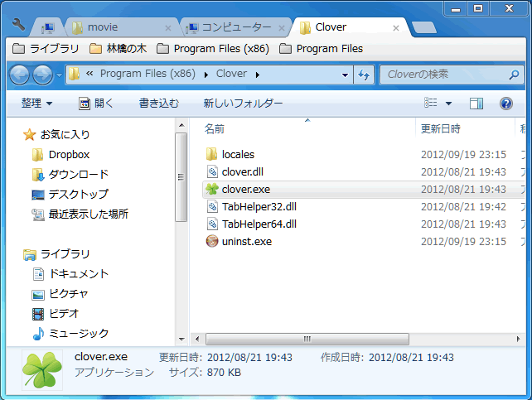Show hidden path with the « chevron
The image size is (532, 400).
click(89, 74)
